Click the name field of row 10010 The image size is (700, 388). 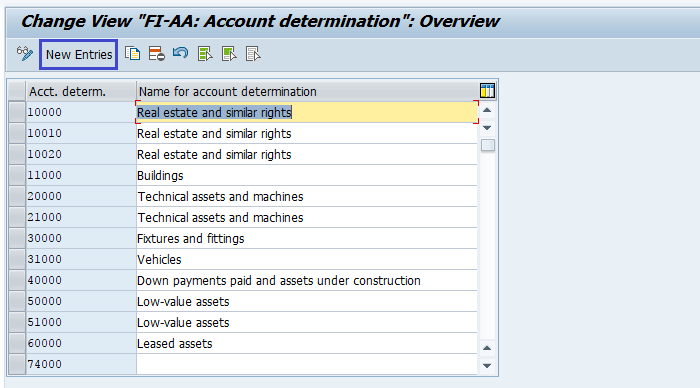click(307, 133)
